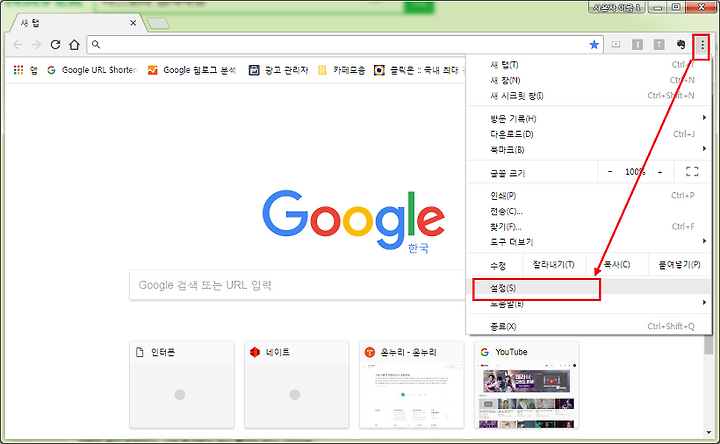The image size is (720, 444).
Task: Close the 새 탭 tab
Action: pyautogui.click(x=133, y=23)
